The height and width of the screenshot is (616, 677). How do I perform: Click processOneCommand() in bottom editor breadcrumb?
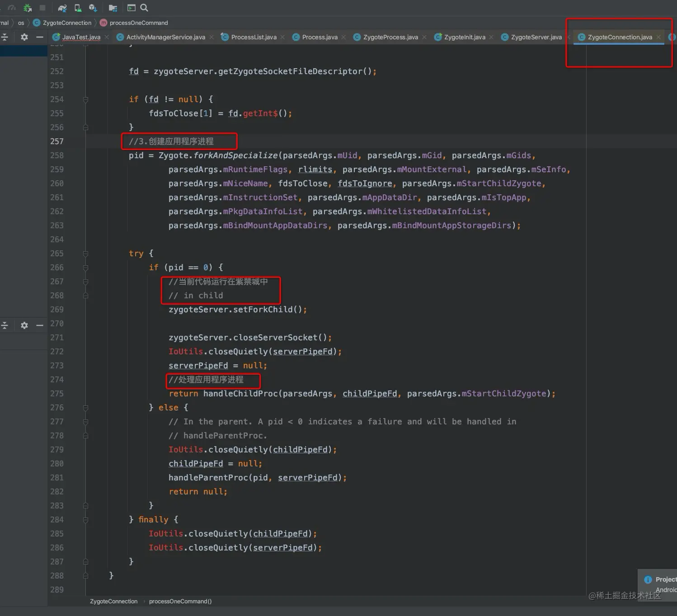click(x=180, y=602)
